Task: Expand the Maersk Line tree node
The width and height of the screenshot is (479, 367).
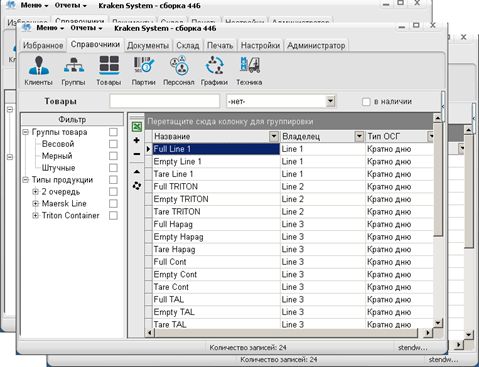Action: [x=35, y=204]
